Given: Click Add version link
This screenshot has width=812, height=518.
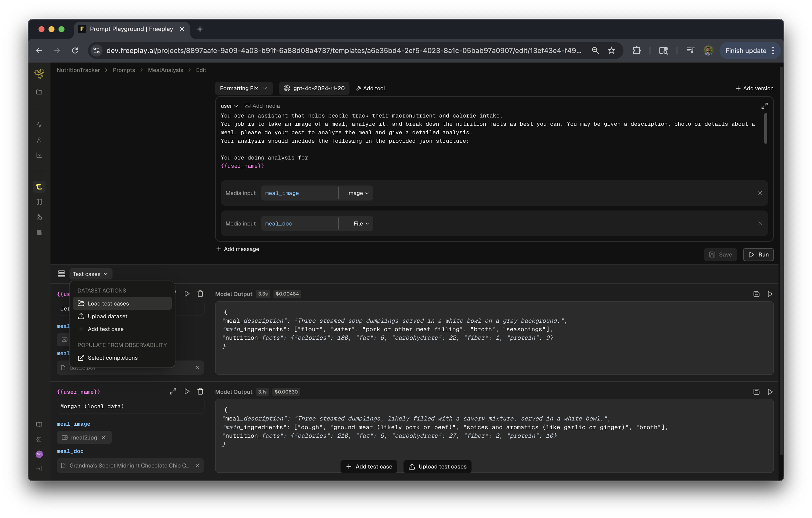Looking at the screenshot, I should pos(754,88).
